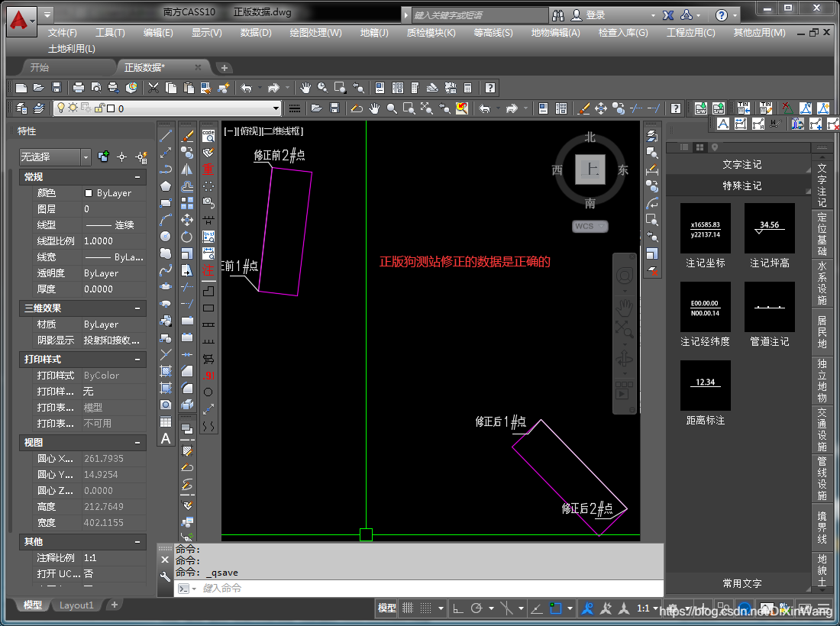Toggle object snap tracking in status bar
840x626 pixels.
(x=536, y=608)
